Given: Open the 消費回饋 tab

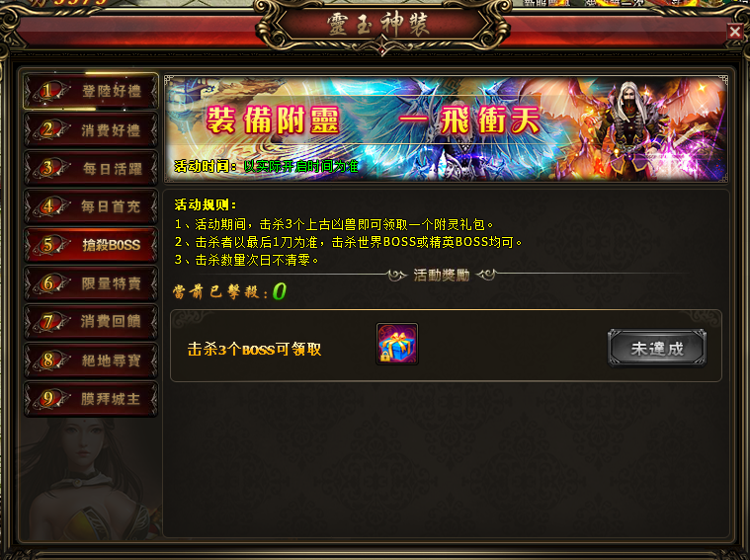Looking at the screenshot, I should pyautogui.click(x=91, y=321).
